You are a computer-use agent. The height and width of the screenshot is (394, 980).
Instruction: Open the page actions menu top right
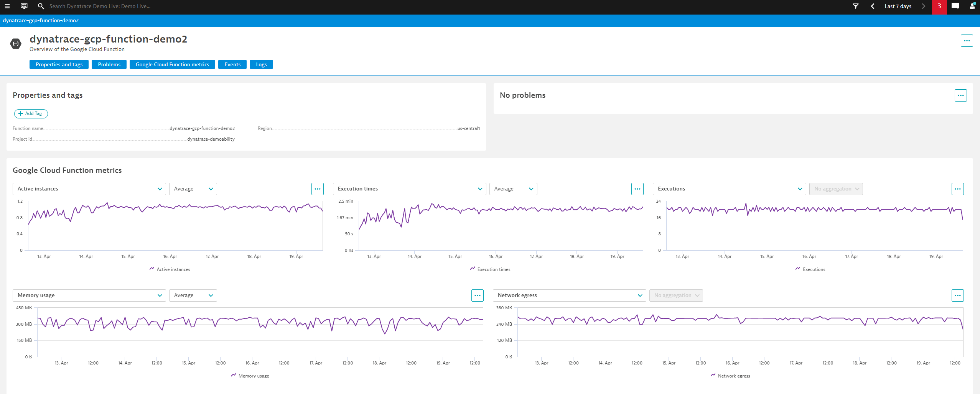tap(967, 40)
